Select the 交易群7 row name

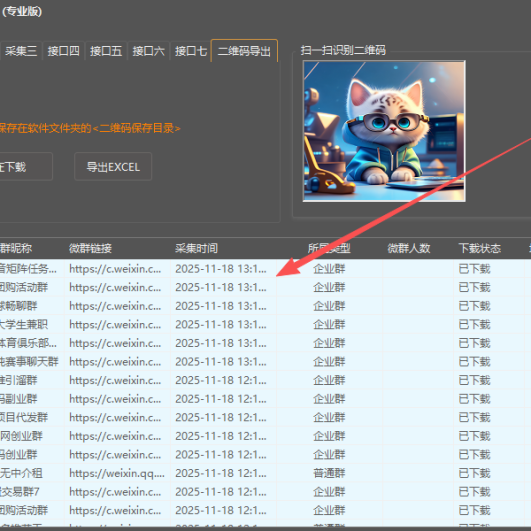[x=20, y=492]
